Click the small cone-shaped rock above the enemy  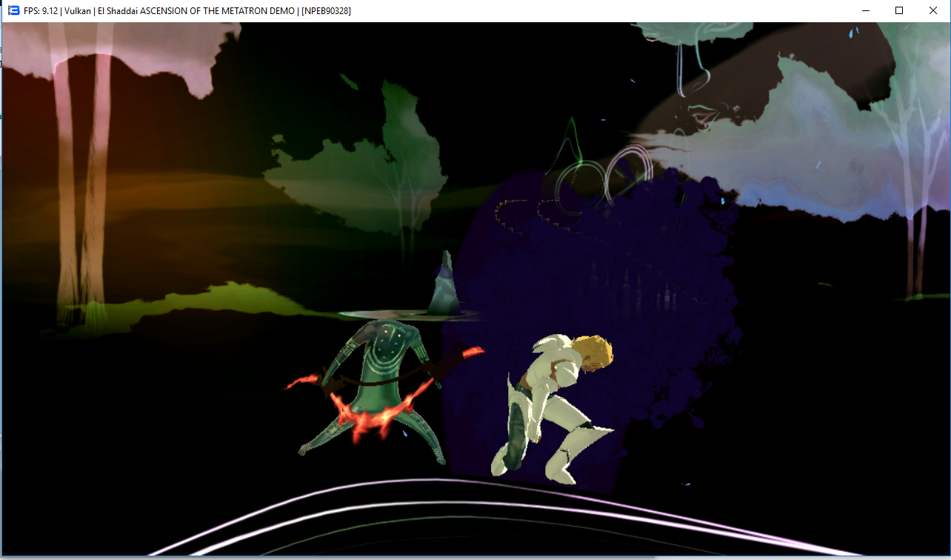[444, 285]
